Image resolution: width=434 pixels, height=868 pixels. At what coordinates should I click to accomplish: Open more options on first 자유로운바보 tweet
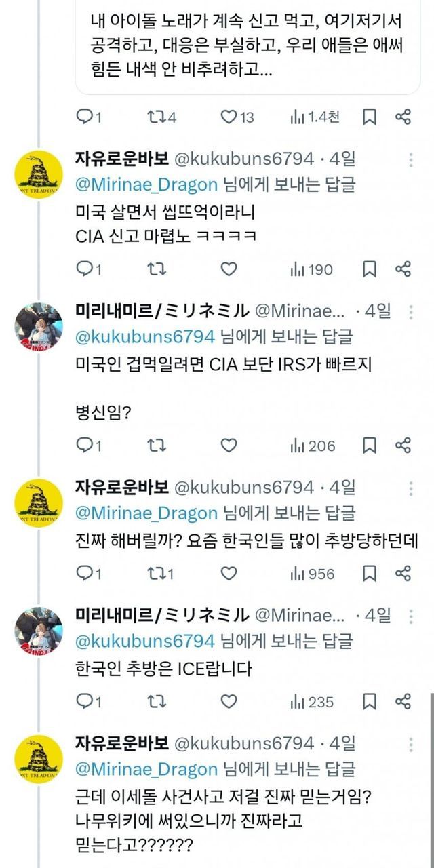pos(411,160)
